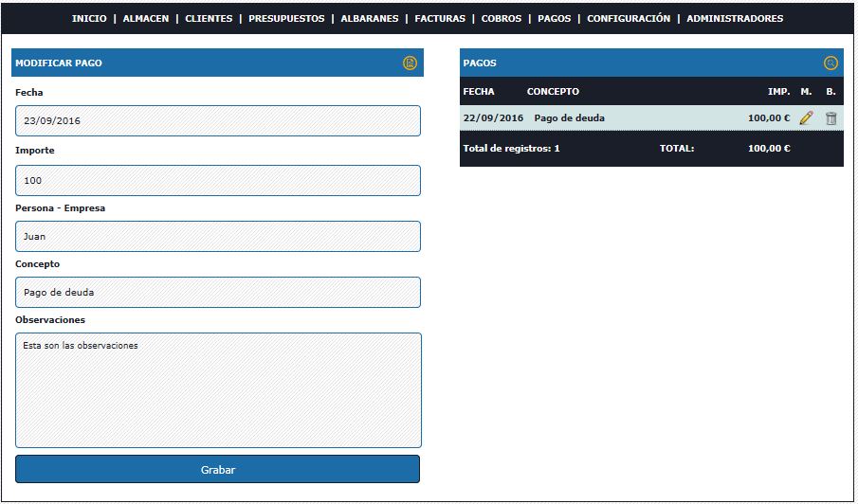Click inside the Observaciones text area
The width and height of the screenshot is (858, 504).
pyautogui.click(x=217, y=390)
